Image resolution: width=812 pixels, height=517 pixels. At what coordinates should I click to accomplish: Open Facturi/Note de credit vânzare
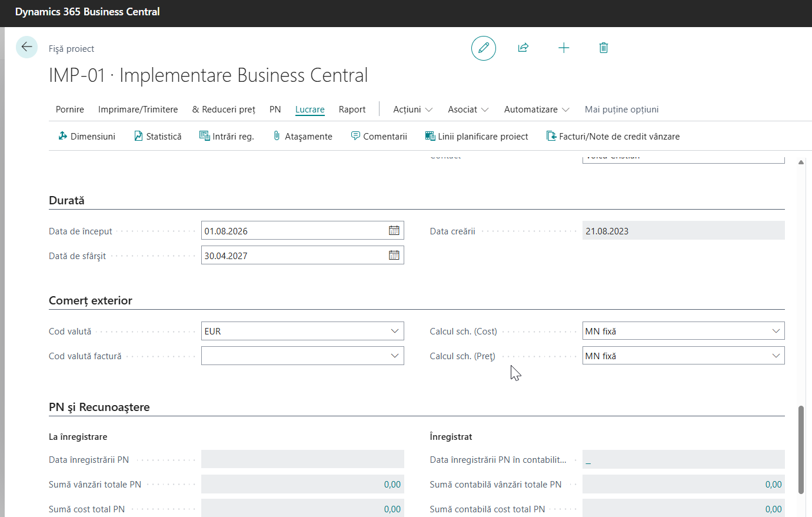[613, 136]
